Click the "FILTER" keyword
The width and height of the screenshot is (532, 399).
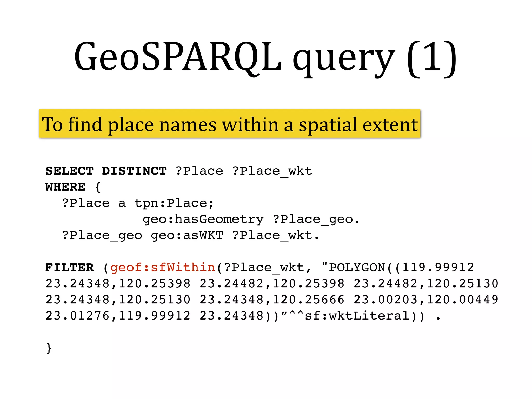tap(69, 268)
